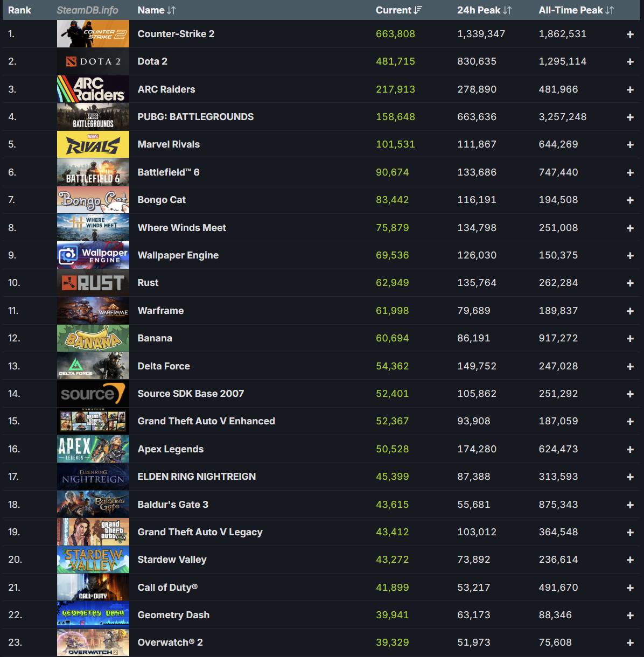This screenshot has height=657, width=644.
Task: Click plus icon in Banana row
Action: coord(630,339)
